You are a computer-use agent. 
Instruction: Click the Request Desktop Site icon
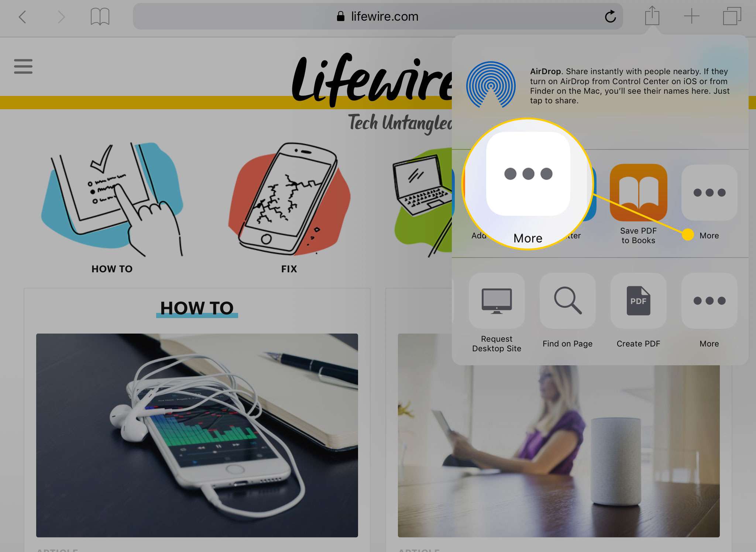pyautogui.click(x=496, y=300)
